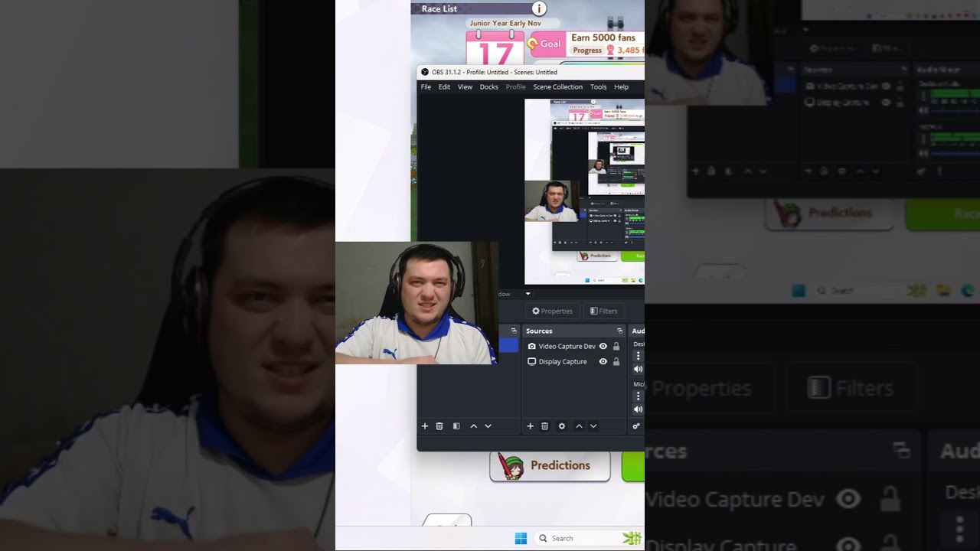Remove selected scene with trash icon
The width and height of the screenshot is (980, 551).
tap(439, 425)
